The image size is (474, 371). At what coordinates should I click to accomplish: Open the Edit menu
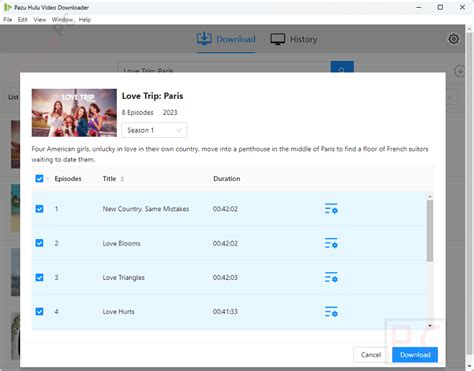coord(23,20)
